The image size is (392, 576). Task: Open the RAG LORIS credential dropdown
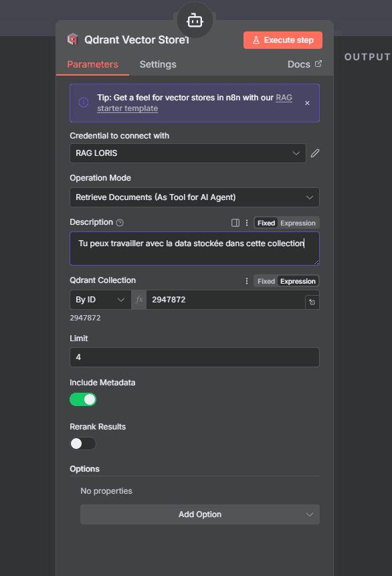(188, 153)
